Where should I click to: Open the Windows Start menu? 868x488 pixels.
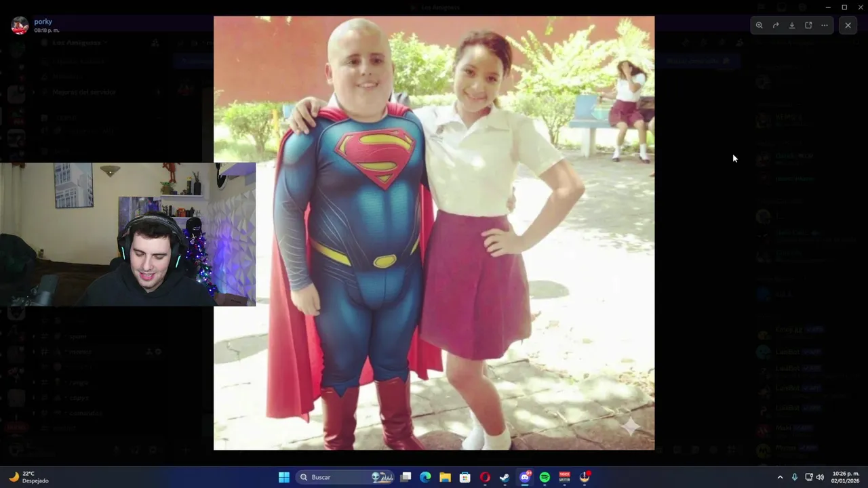click(x=284, y=477)
